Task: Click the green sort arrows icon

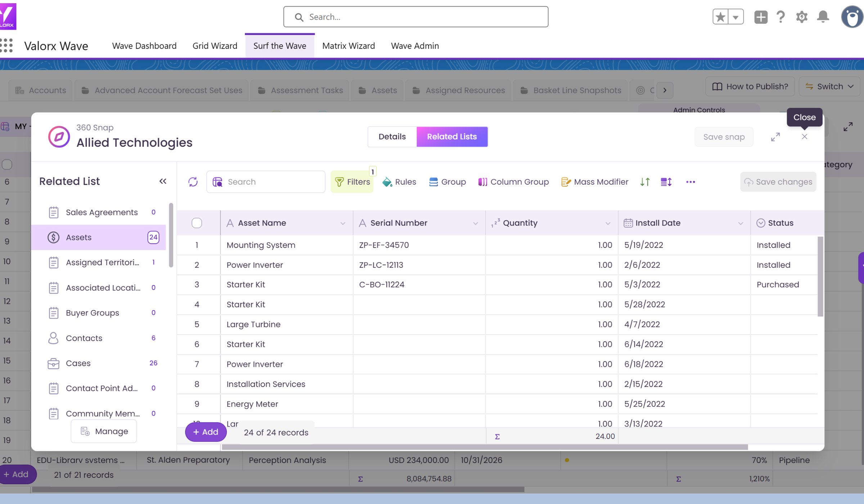Action: click(x=645, y=182)
